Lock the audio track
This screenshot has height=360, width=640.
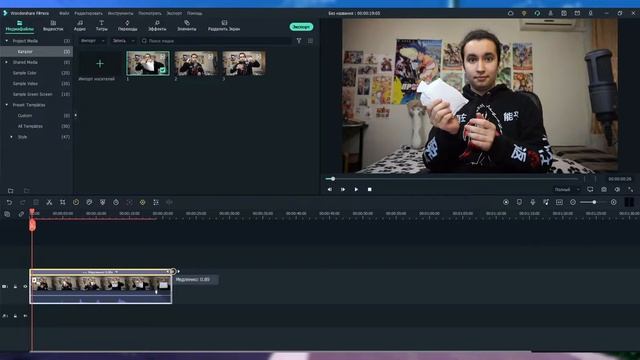click(x=15, y=316)
